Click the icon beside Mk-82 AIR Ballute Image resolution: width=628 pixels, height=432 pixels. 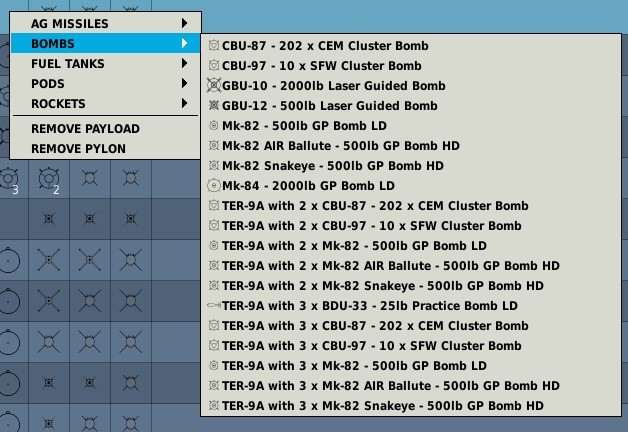click(214, 145)
